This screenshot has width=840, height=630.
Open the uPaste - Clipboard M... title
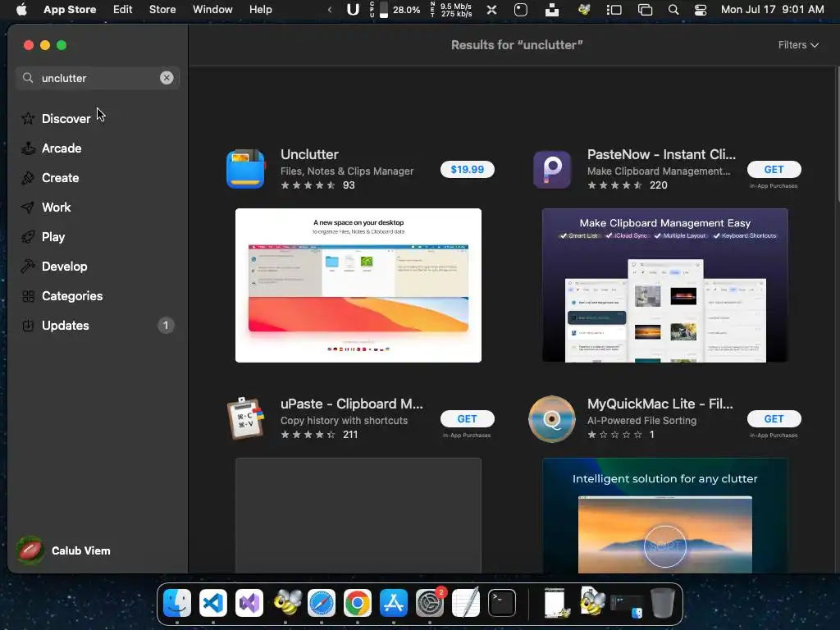click(352, 404)
